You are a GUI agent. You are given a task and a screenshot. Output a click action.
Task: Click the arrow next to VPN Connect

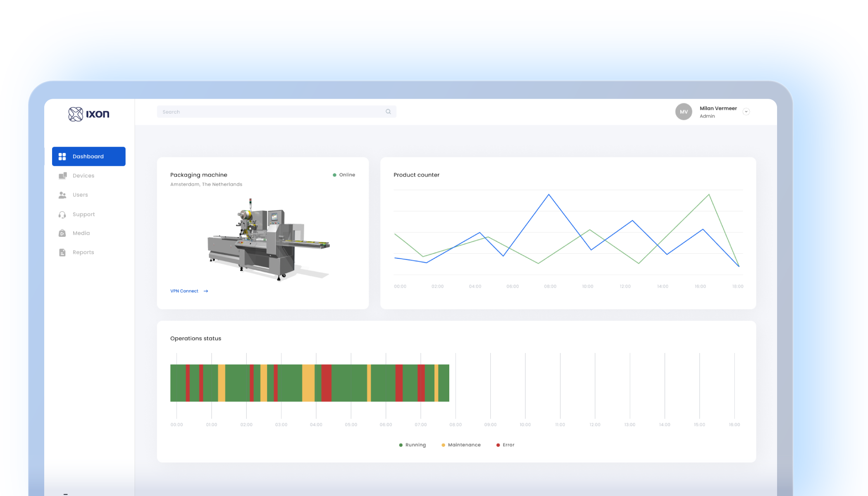(205, 291)
